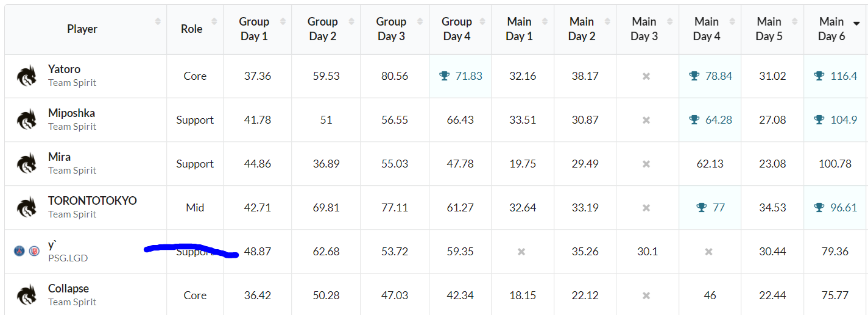The width and height of the screenshot is (868, 315).
Task: Sort by Group Day 1 column arrows
Action: tap(283, 22)
